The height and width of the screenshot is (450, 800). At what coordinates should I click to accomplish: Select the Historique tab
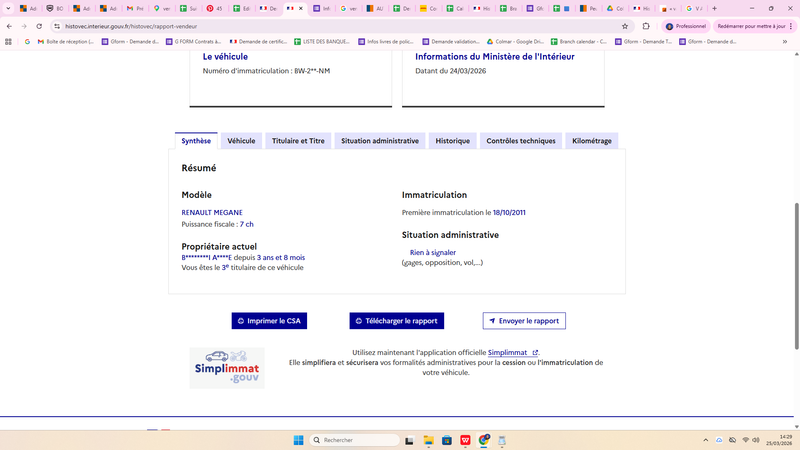pyautogui.click(x=453, y=141)
